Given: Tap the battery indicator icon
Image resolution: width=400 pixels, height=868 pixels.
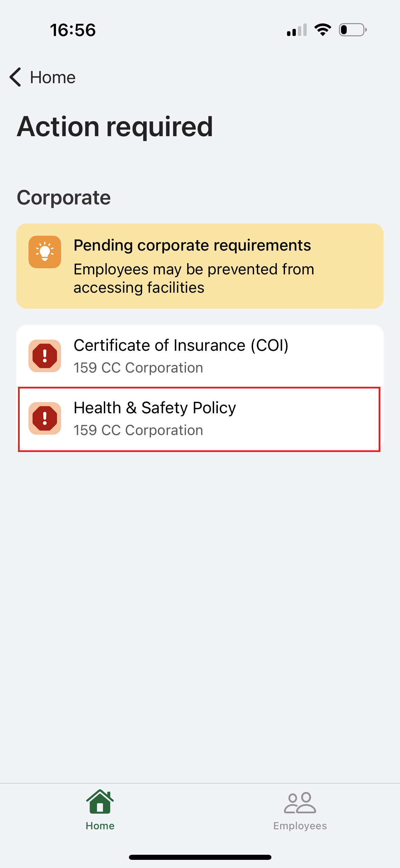Looking at the screenshot, I should [x=353, y=30].
